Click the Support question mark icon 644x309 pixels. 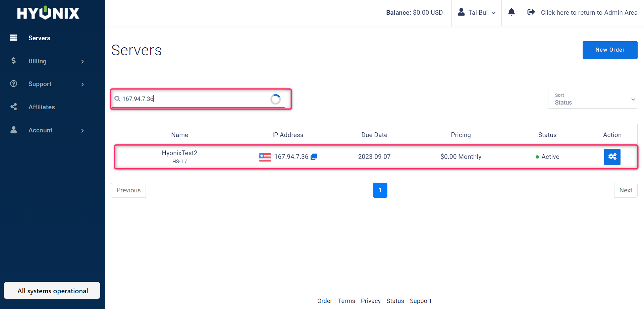point(13,84)
